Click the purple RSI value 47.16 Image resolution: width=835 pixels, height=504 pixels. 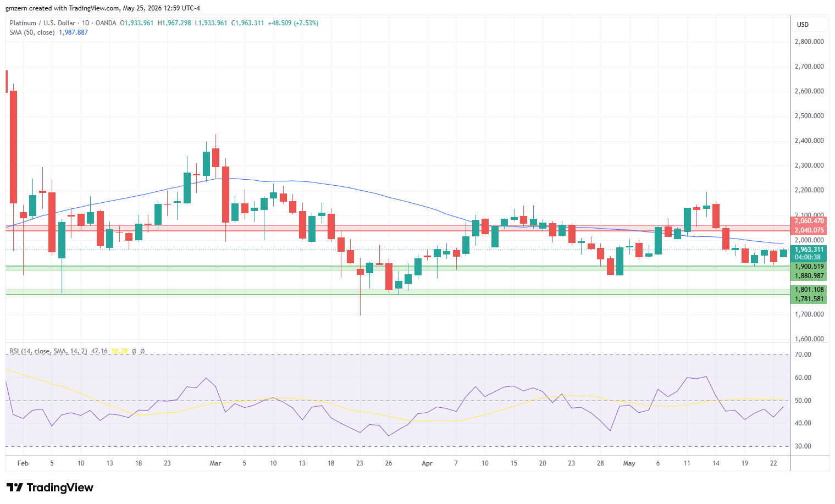(99, 351)
